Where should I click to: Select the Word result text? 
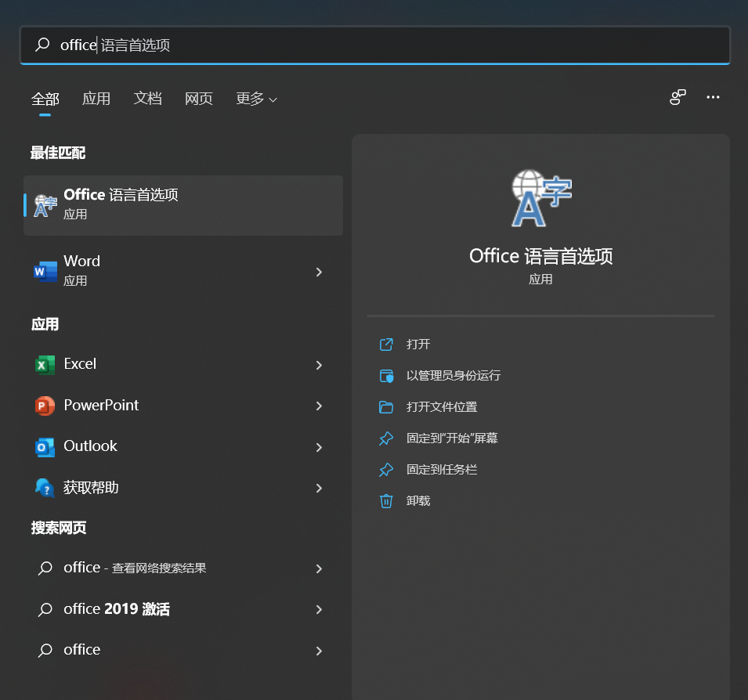pos(82,262)
